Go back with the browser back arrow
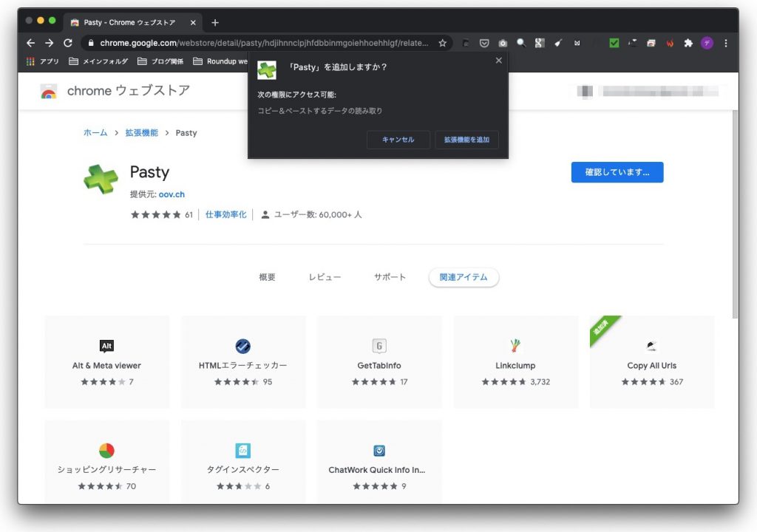This screenshot has height=532, width=757. [31, 43]
